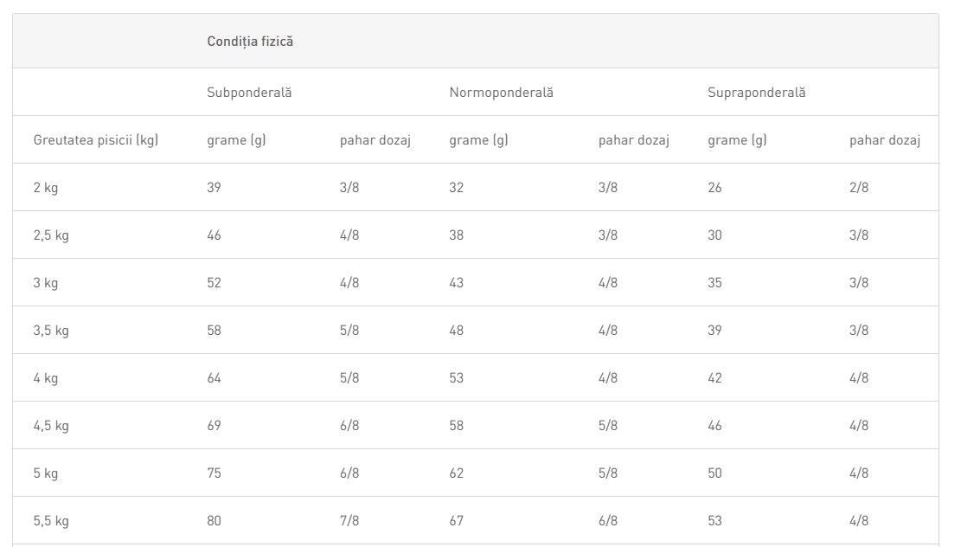The width and height of the screenshot is (980, 547).
Task: Select the 2/8 pahar dozaj value
Action: 859,187
